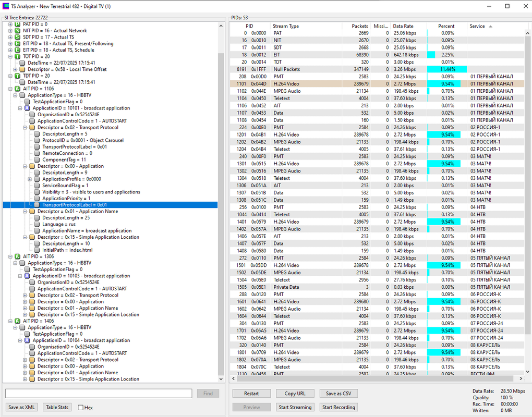Collapse the TOT PID = 20 node
This screenshot has width=532, height=417.
tap(10, 57)
